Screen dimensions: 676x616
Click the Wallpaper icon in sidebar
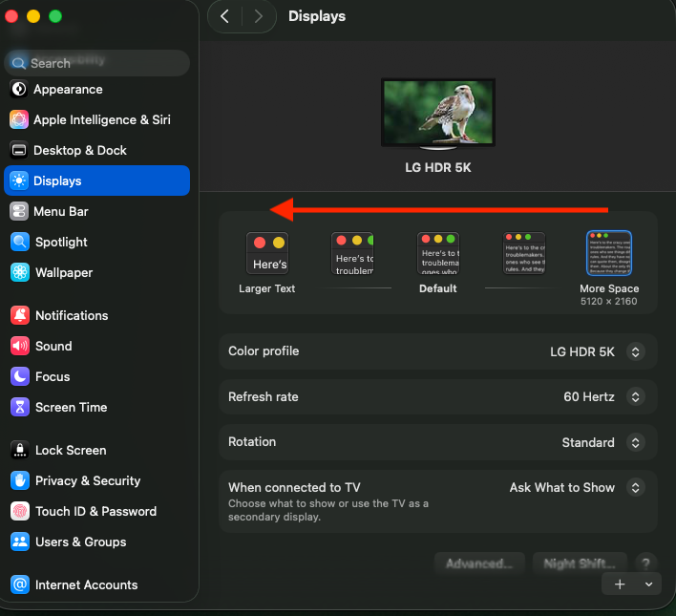coord(20,273)
